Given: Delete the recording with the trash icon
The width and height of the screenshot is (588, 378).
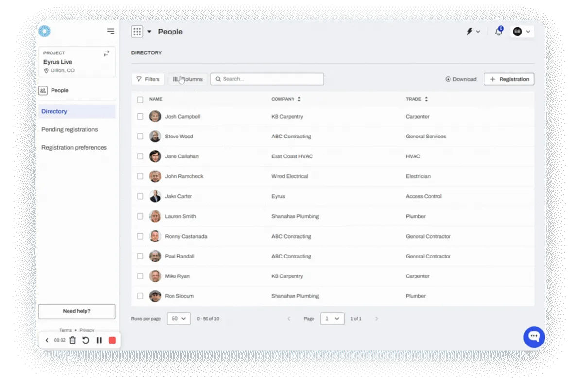Looking at the screenshot, I should click(72, 340).
